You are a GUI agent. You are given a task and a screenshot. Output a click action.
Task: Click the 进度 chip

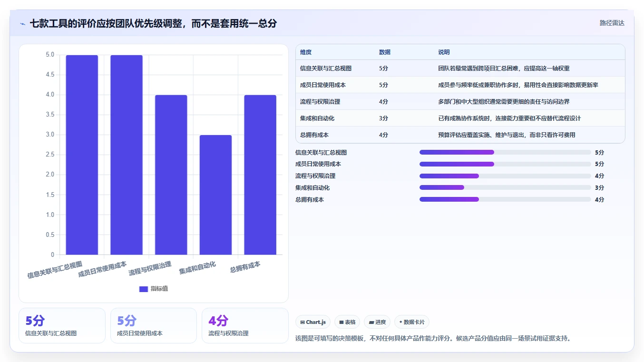(377, 322)
